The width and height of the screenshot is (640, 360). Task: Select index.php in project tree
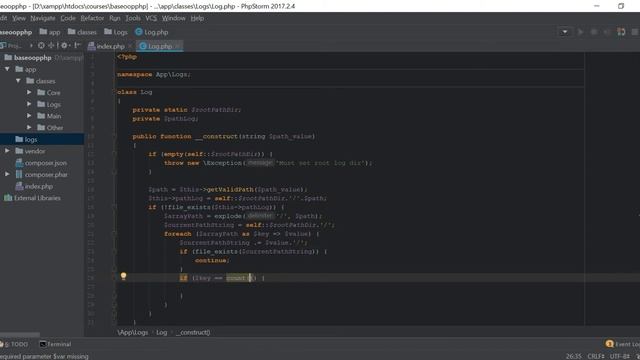(x=34, y=187)
